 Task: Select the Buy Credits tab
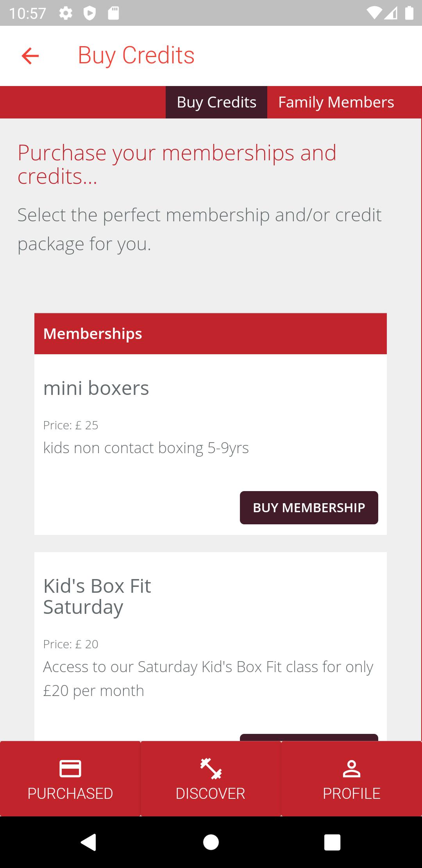(216, 102)
